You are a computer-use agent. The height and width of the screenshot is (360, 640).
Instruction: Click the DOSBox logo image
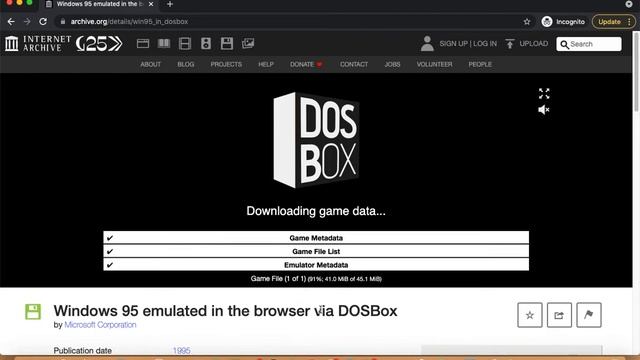tap(316, 140)
